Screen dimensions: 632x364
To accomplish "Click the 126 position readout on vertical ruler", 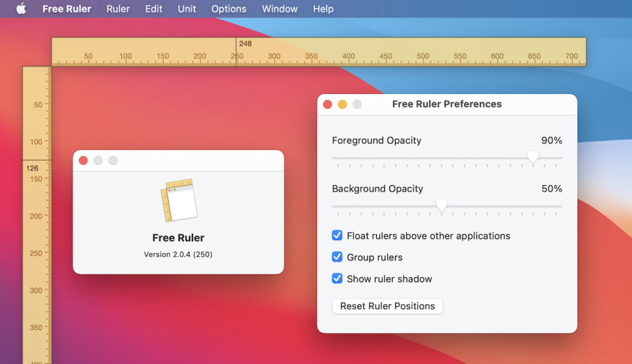I will (32, 168).
